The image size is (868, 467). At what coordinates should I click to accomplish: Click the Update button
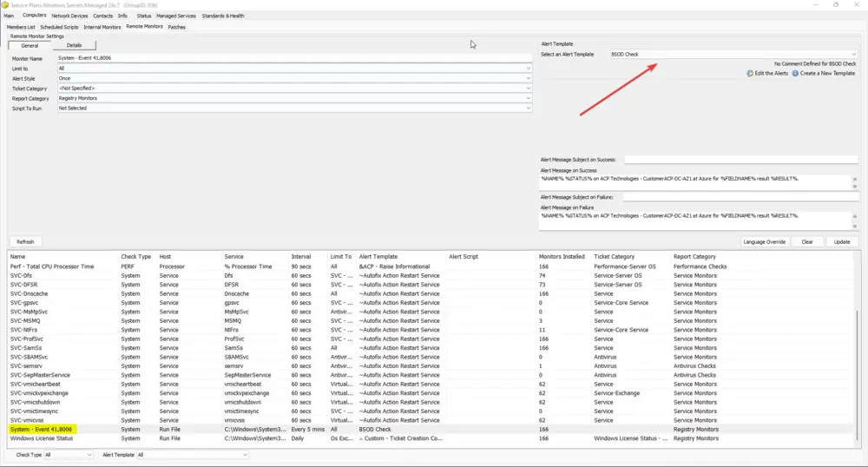click(x=841, y=242)
